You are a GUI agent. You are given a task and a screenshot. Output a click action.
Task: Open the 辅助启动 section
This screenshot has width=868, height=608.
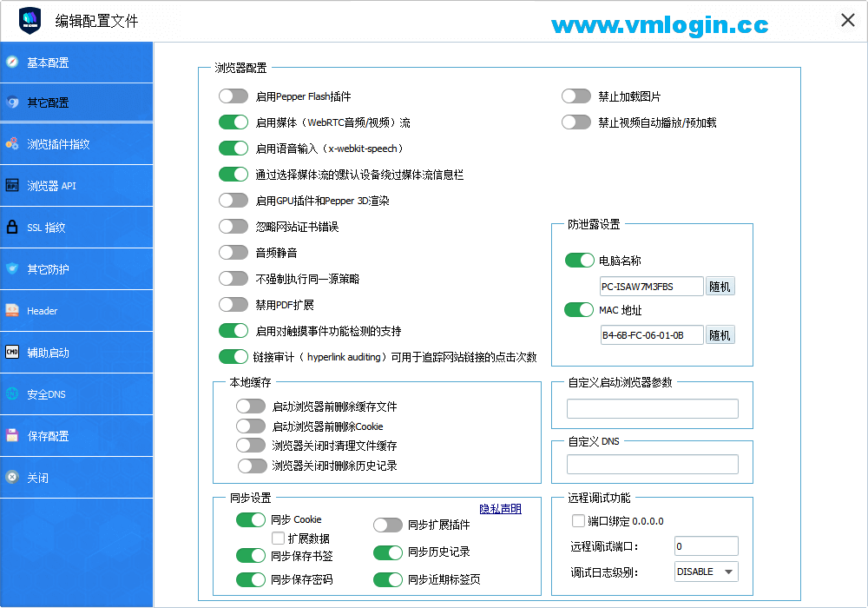[76, 352]
